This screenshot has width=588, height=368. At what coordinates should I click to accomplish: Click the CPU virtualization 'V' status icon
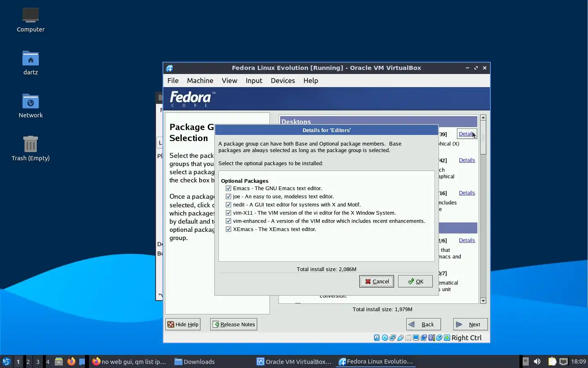tap(431, 338)
